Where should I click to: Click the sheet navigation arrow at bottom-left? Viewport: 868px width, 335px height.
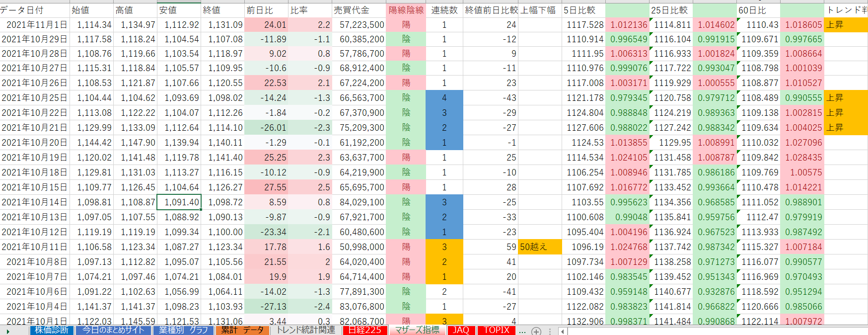7,331
